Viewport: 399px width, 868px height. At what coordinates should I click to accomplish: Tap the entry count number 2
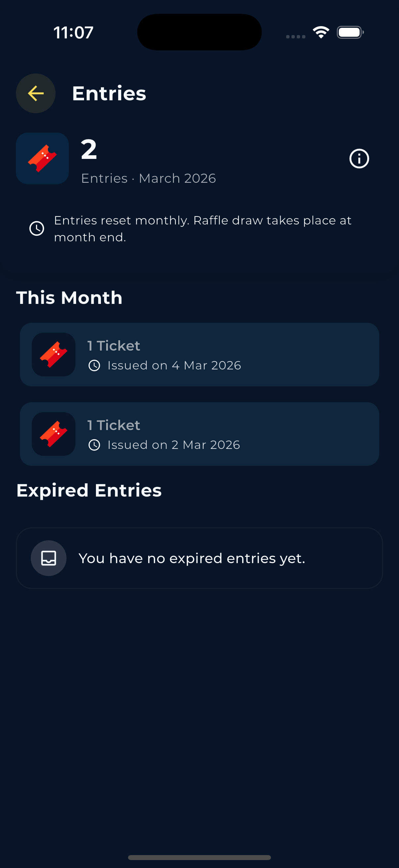point(89,149)
